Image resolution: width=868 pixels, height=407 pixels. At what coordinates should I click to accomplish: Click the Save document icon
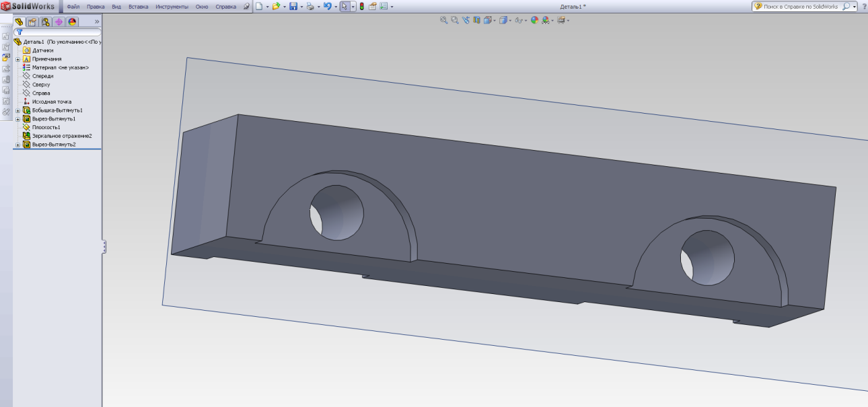[x=293, y=6]
